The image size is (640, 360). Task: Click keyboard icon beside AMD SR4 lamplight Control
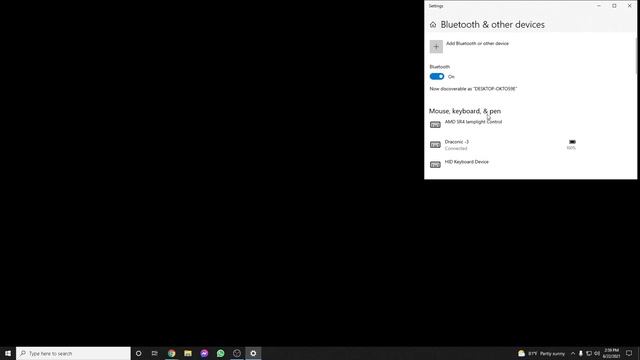tap(436, 124)
